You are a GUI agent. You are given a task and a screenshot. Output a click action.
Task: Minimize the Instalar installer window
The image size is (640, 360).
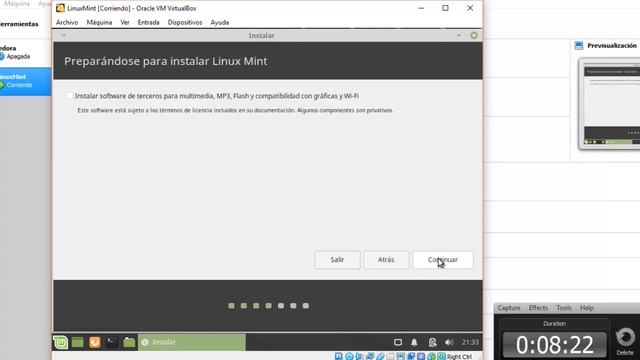click(x=459, y=36)
